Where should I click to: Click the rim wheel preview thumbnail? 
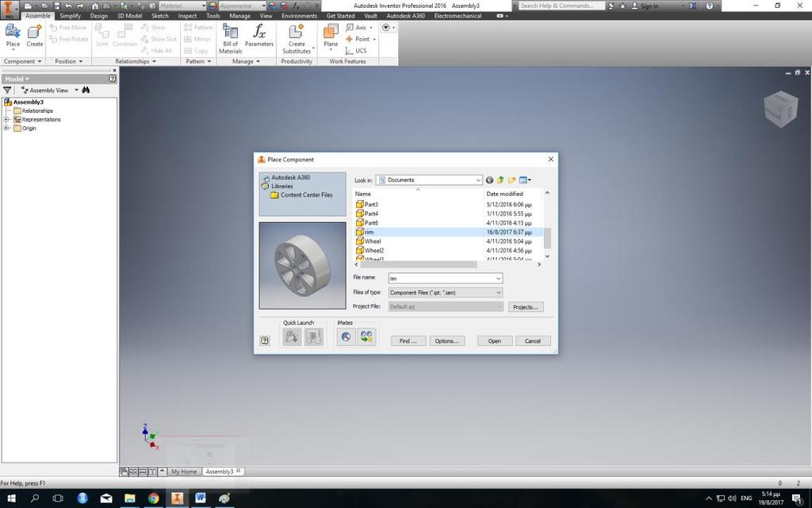[302, 265]
